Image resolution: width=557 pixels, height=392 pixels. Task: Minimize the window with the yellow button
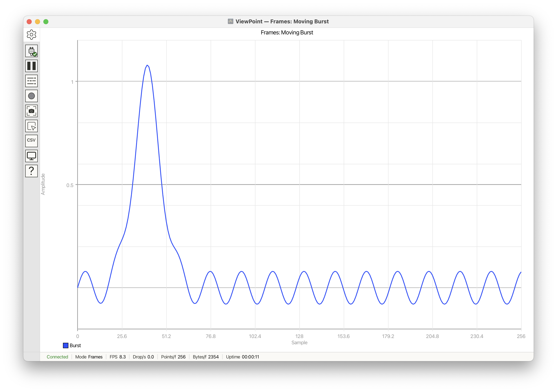point(38,22)
